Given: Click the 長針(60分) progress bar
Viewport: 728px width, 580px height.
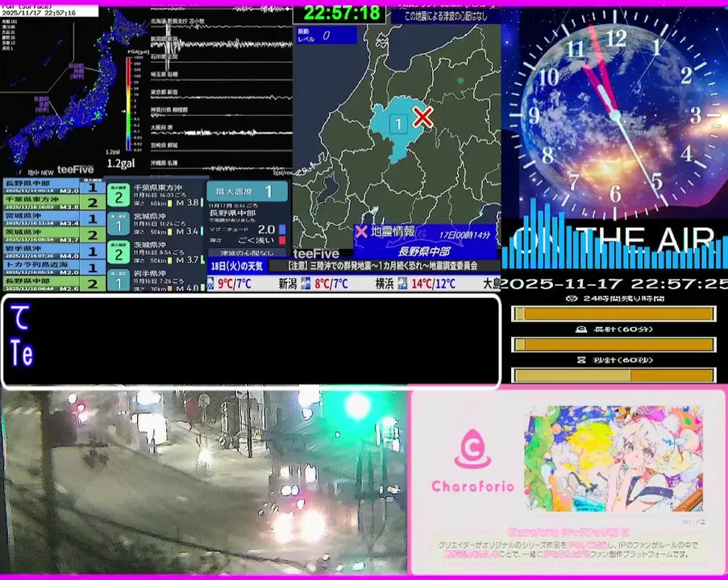Looking at the screenshot, I should pyautogui.click(x=614, y=345).
